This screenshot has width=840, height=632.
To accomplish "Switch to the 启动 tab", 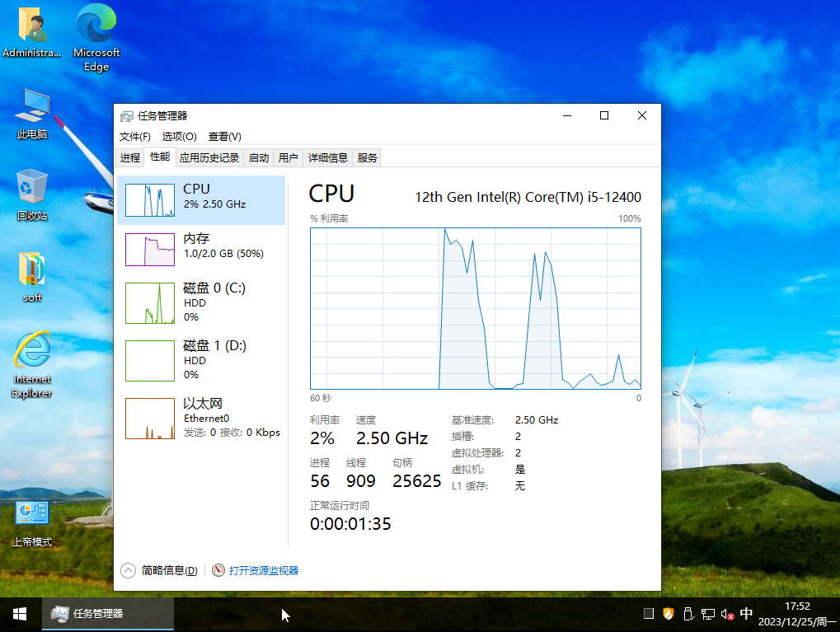I will [259, 158].
